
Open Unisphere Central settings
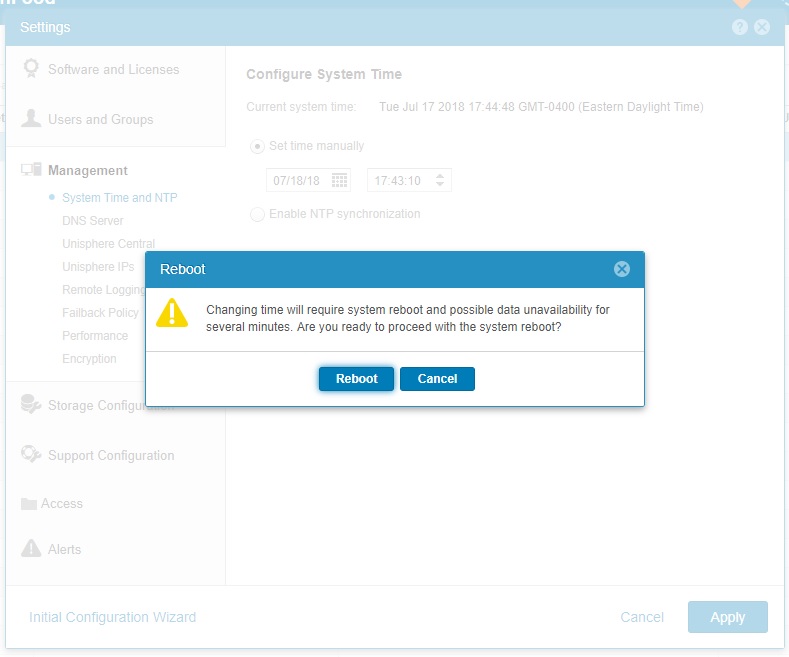pos(109,243)
